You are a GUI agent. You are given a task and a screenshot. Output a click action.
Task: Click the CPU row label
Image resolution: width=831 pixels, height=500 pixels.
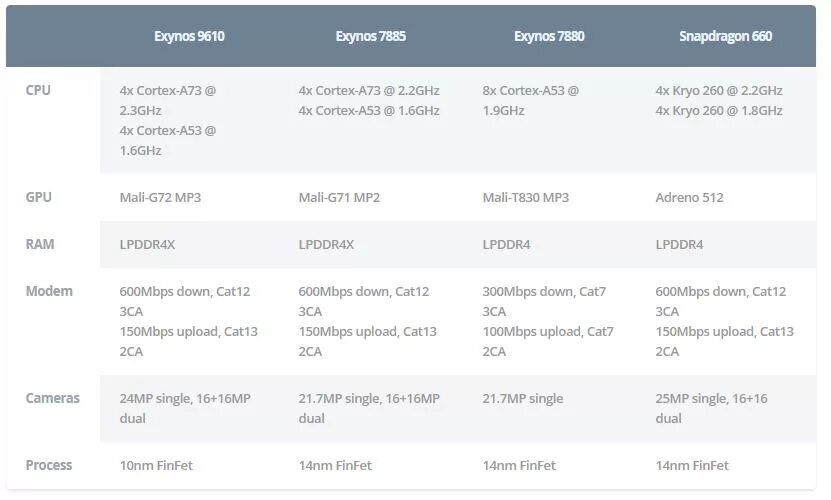click(38, 90)
